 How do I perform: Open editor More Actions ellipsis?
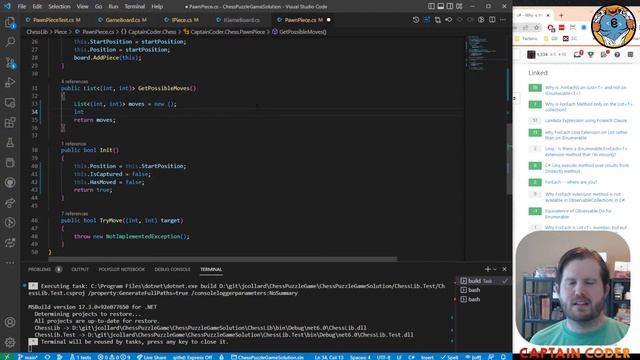click(x=503, y=20)
